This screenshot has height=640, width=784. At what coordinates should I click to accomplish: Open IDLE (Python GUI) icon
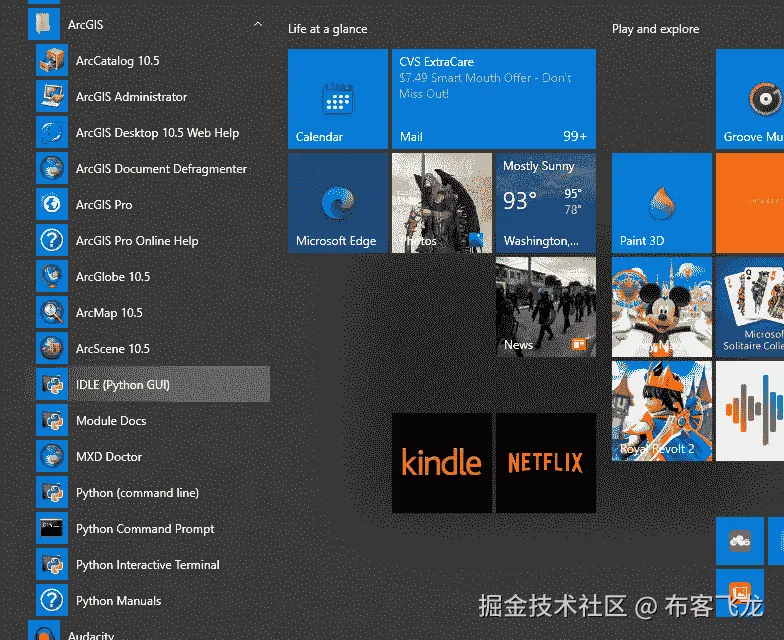point(52,384)
